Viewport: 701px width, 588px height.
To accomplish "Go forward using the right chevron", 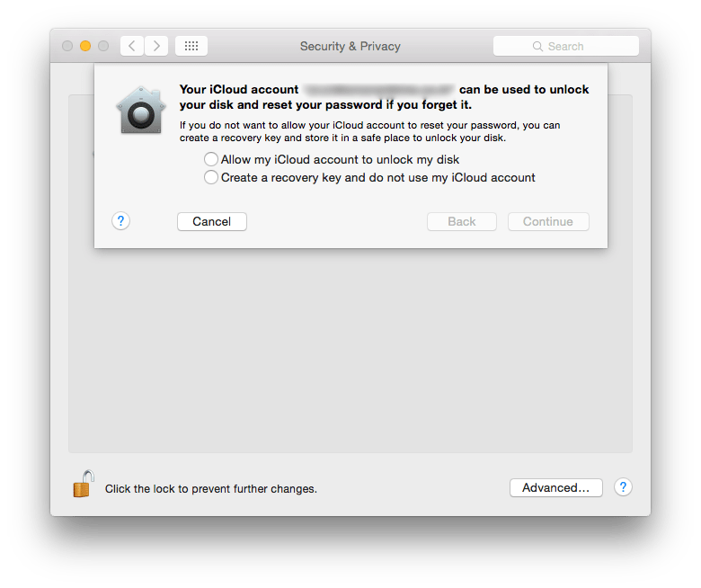I will [x=156, y=46].
